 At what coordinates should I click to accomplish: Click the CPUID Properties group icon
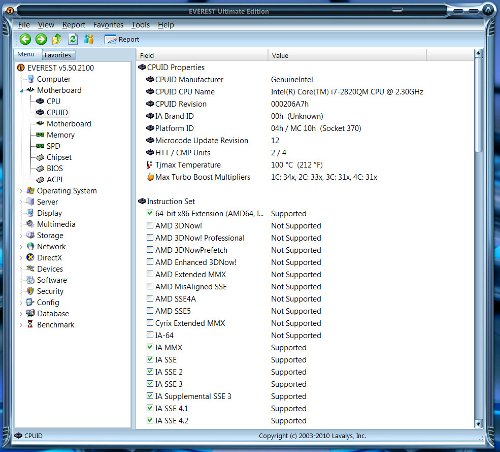point(142,67)
